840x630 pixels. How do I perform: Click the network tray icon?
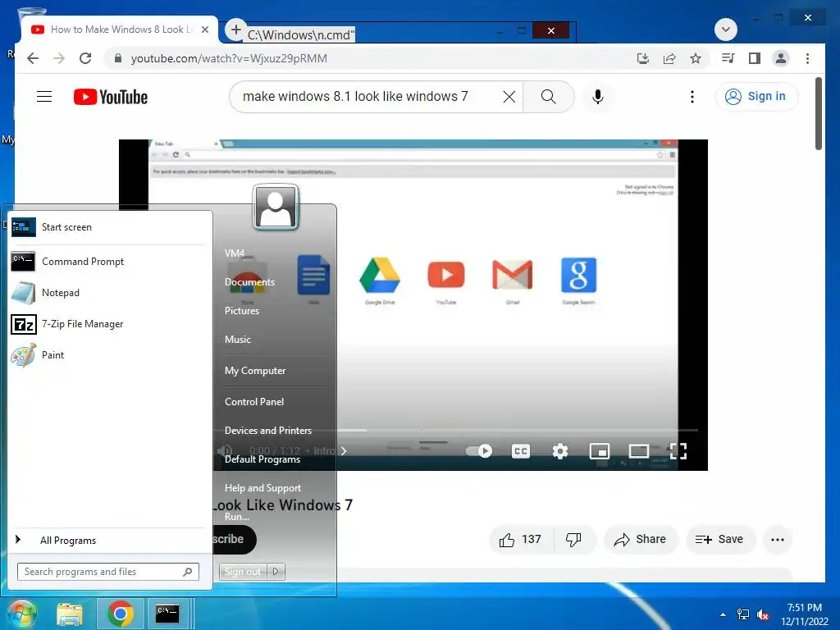tap(743, 614)
